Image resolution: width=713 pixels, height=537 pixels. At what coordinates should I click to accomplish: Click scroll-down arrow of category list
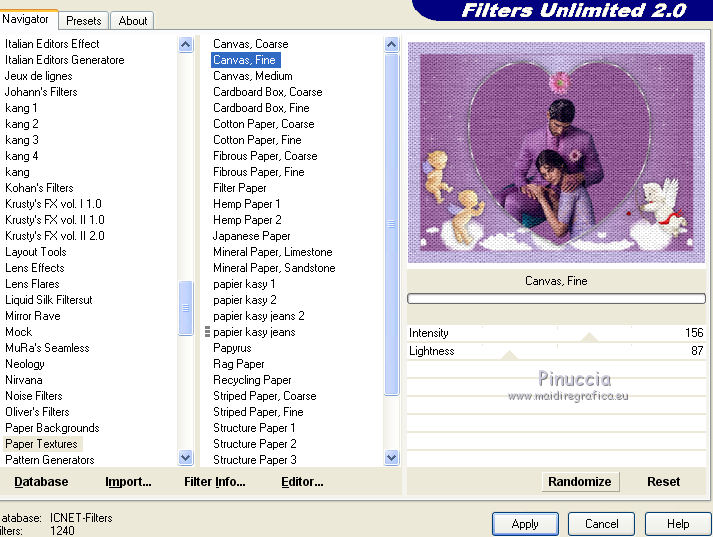[186, 457]
